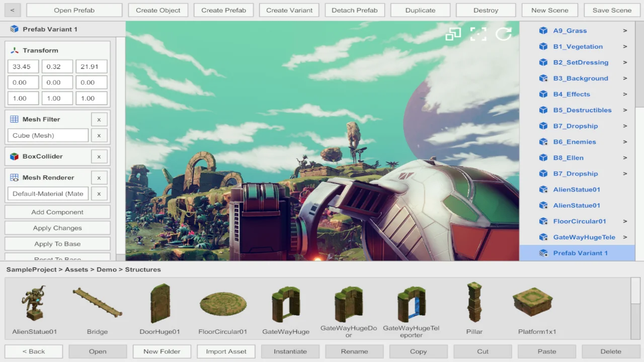644x362 pixels.
Task: Click the cube icon beside A9_Grass
Action: (x=543, y=31)
